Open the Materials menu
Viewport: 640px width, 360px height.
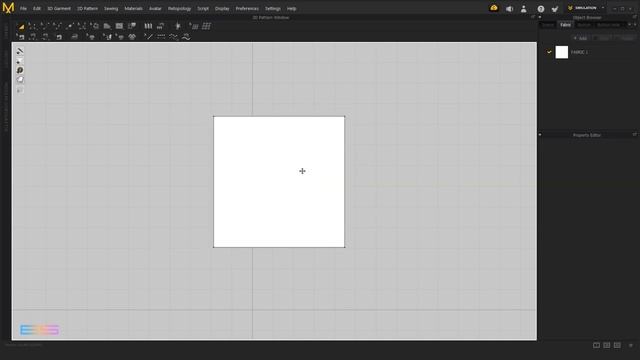(x=133, y=9)
